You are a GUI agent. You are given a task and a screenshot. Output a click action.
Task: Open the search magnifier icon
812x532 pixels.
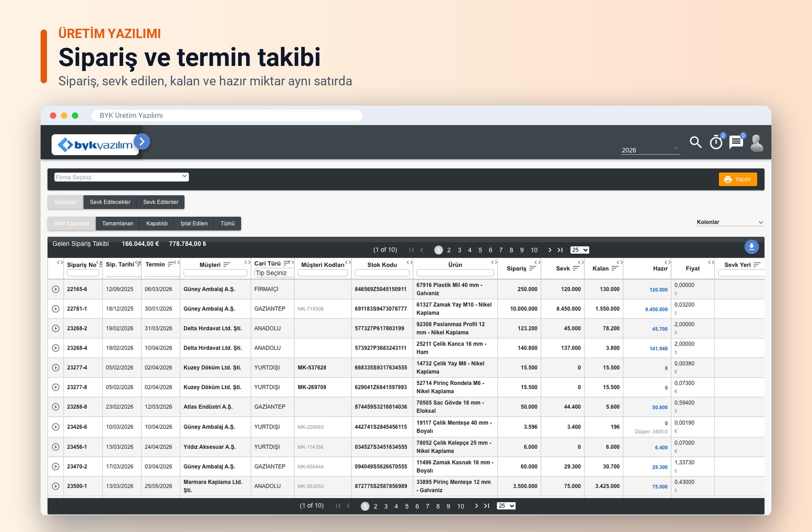695,142
